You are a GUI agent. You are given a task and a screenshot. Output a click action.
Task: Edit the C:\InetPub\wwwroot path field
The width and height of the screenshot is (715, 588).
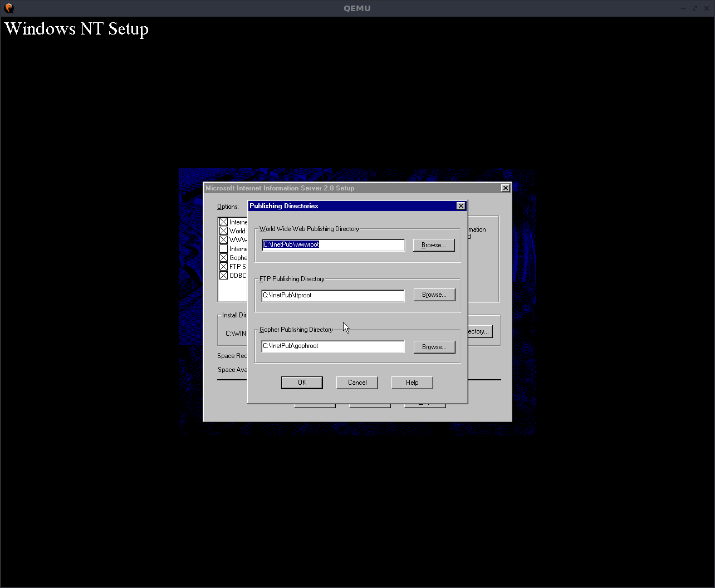(333, 245)
